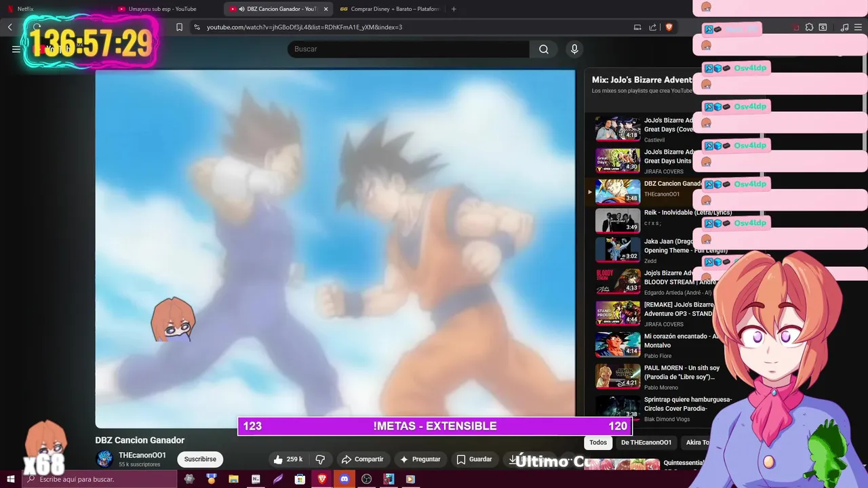The height and width of the screenshot is (488, 868).
Task: Open Brave Shields lion icon
Action: pos(669,27)
